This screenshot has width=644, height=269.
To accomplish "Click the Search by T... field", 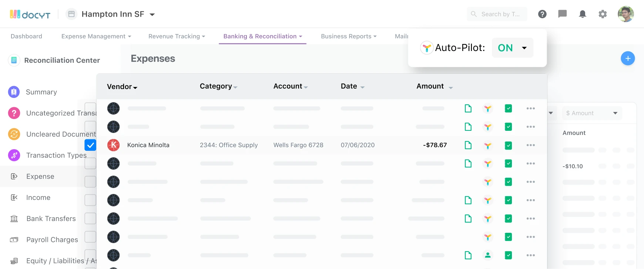I will click(x=497, y=14).
